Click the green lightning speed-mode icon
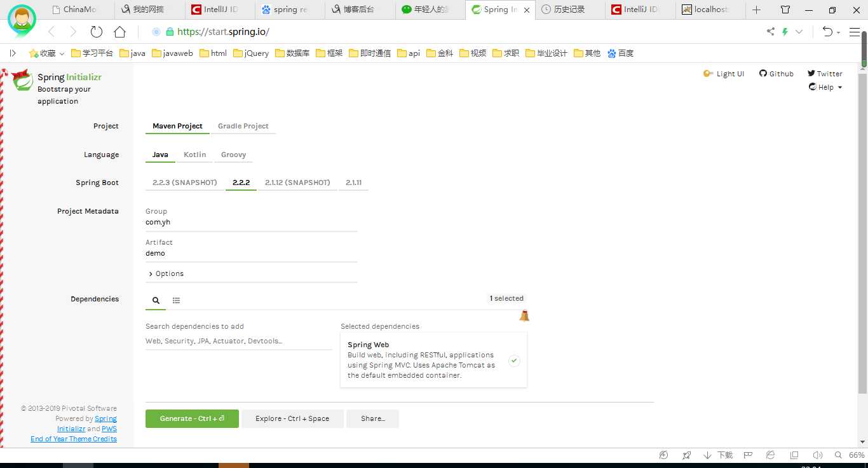Screen dimensions: 868x468 click(x=785, y=32)
